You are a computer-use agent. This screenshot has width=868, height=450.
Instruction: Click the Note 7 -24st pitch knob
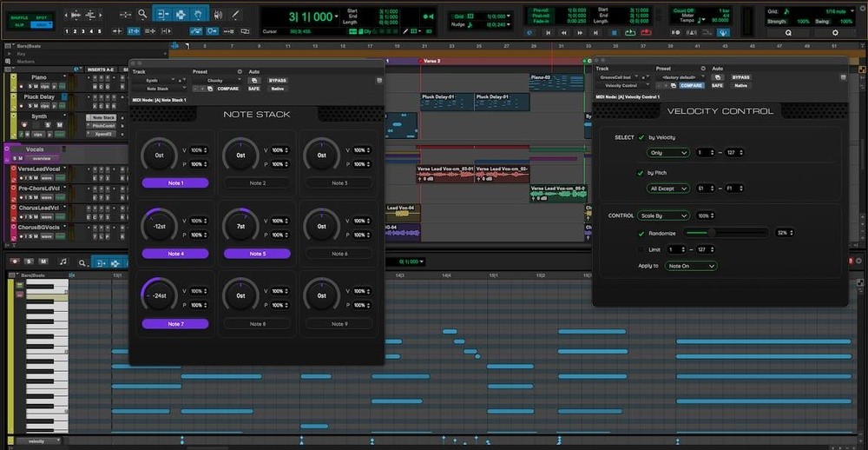pos(159,296)
